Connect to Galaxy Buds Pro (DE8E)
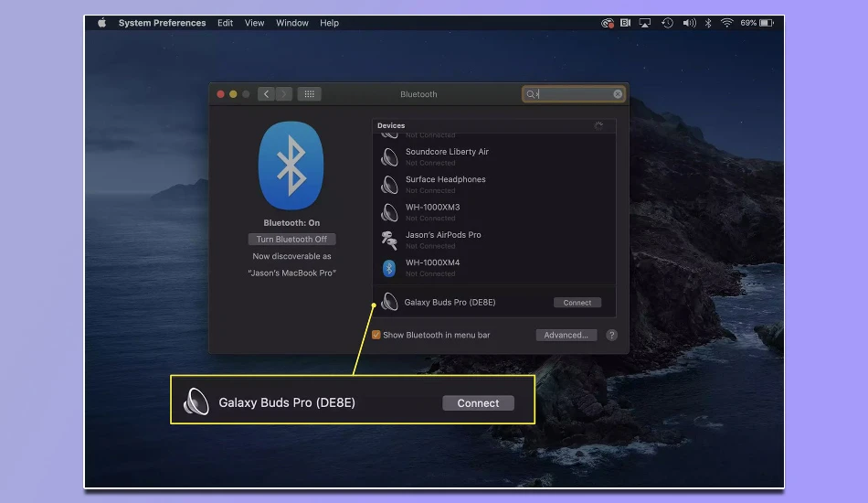 [577, 303]
